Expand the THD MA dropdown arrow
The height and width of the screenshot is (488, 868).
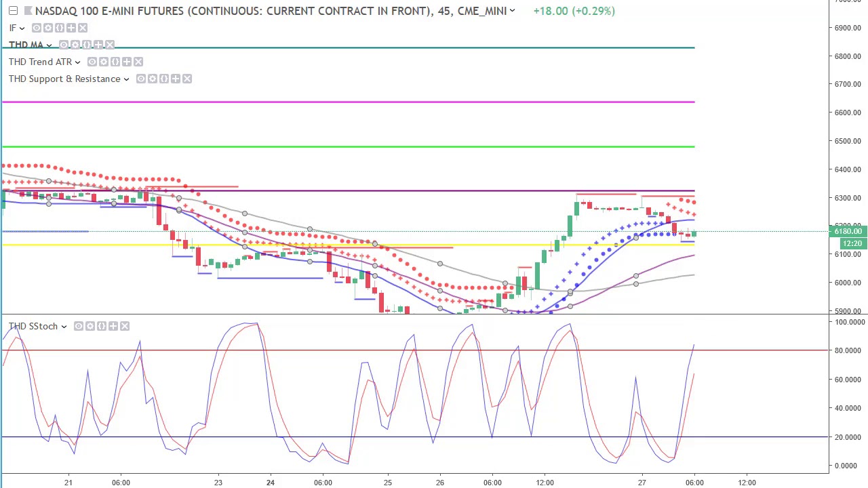click(x=49, y=45)
